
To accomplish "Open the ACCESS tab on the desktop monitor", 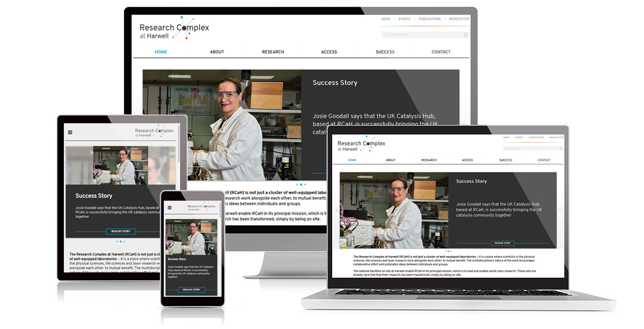I will tap(329, 52).
